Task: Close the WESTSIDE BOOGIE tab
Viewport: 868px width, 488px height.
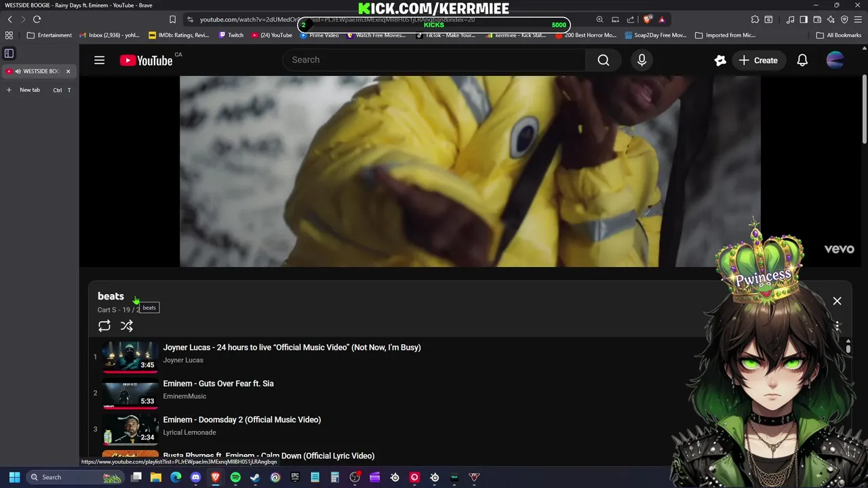Action: 68,71
